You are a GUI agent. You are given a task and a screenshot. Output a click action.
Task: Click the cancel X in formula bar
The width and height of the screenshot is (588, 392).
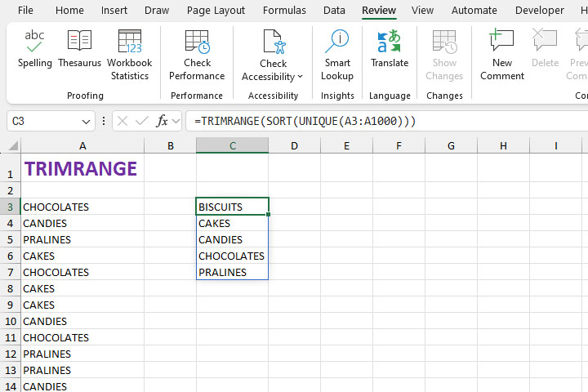[x=122, y=121]
